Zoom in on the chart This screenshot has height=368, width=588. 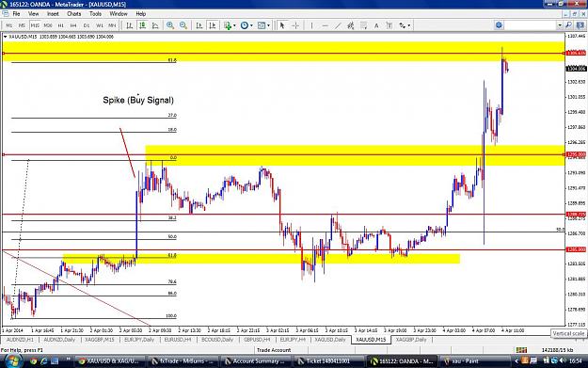coord(170,25)
